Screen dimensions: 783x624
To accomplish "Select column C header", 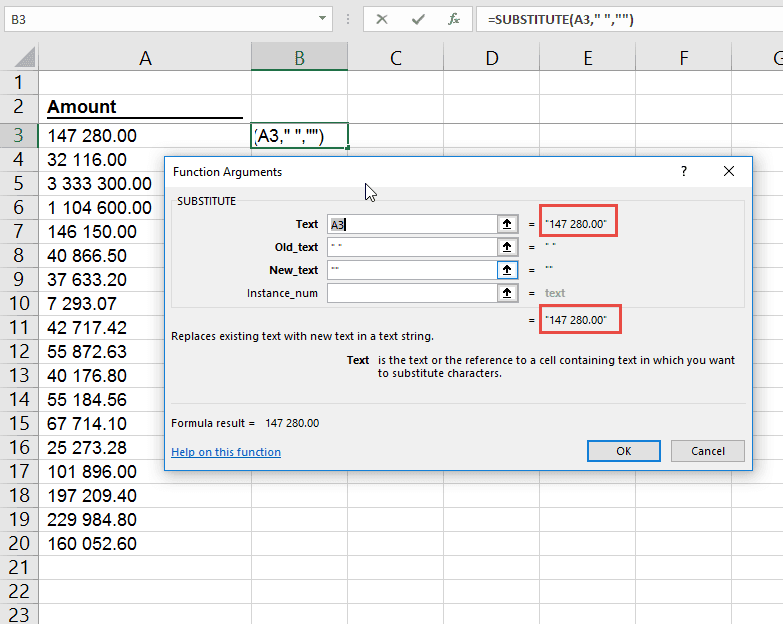I will pyautogui.click(x=395, y=58).
